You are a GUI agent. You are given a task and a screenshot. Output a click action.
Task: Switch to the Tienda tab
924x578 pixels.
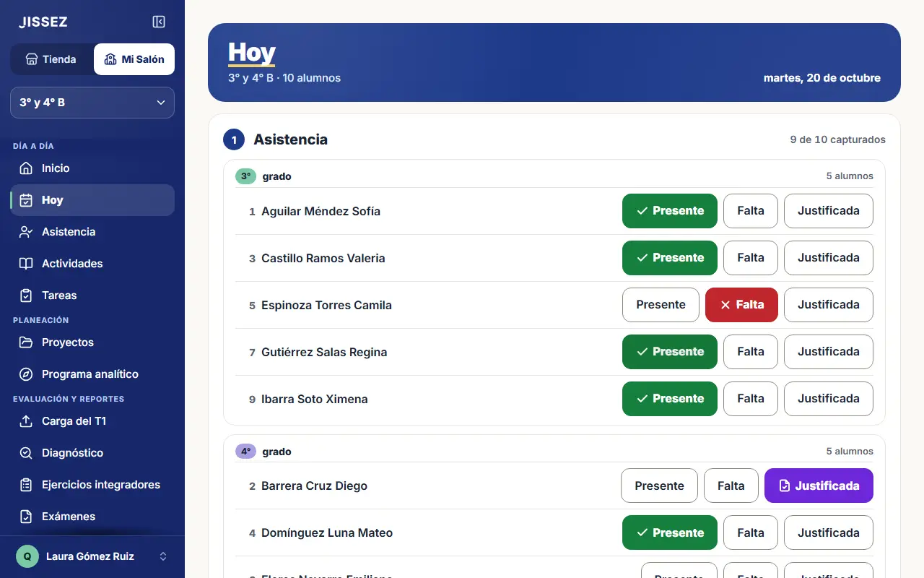(51, 59)
